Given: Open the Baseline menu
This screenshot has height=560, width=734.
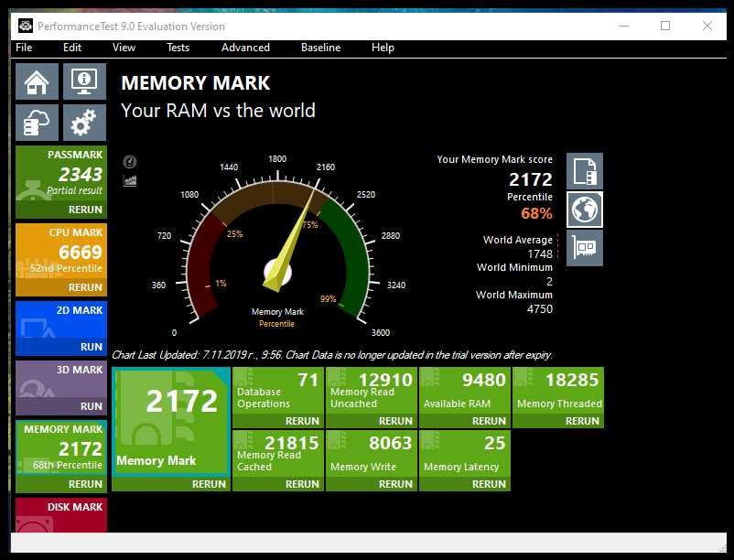Looking at the screenshot, I should [x=320, y=48].
